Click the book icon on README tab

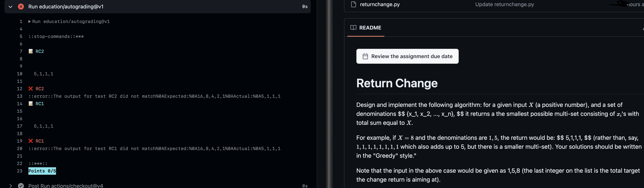(353, 27)
